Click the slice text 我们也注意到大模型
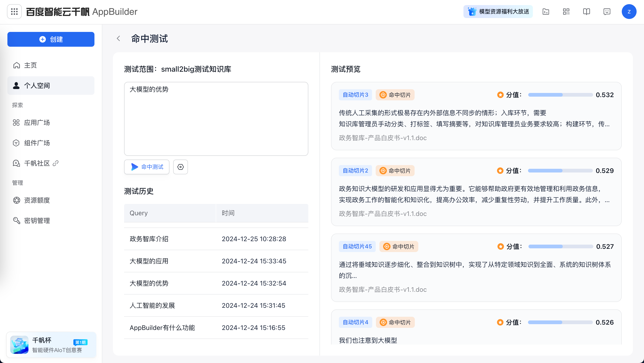The width and height of the screenshot is (644, 363). click(x=368, y=341)
